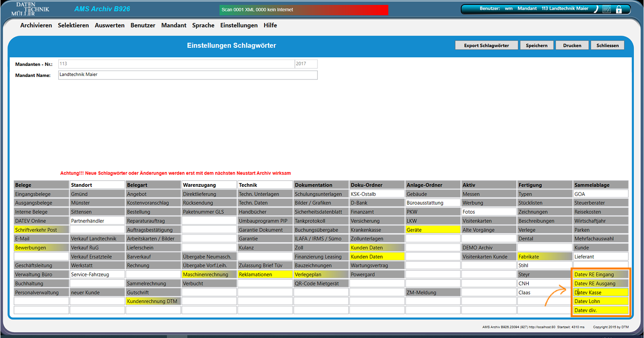Click the Export Schlagwörter button
The width and height of the screenshot is (644, 338).
pos(486,45)
